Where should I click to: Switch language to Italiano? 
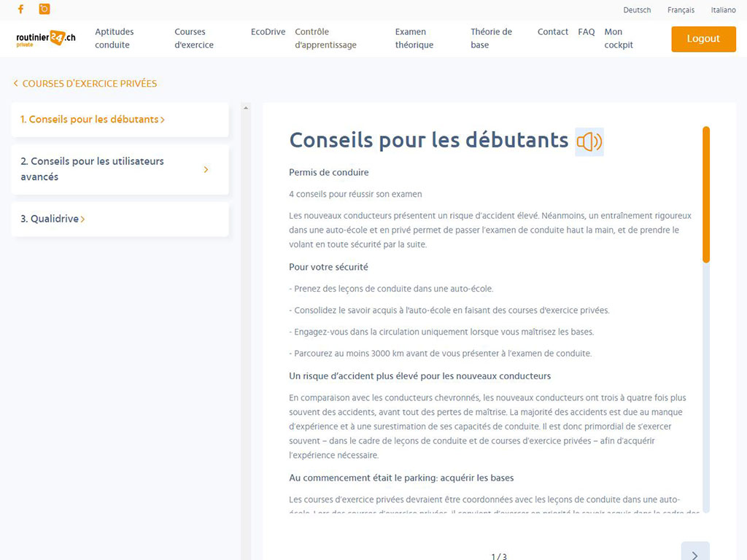723,10
